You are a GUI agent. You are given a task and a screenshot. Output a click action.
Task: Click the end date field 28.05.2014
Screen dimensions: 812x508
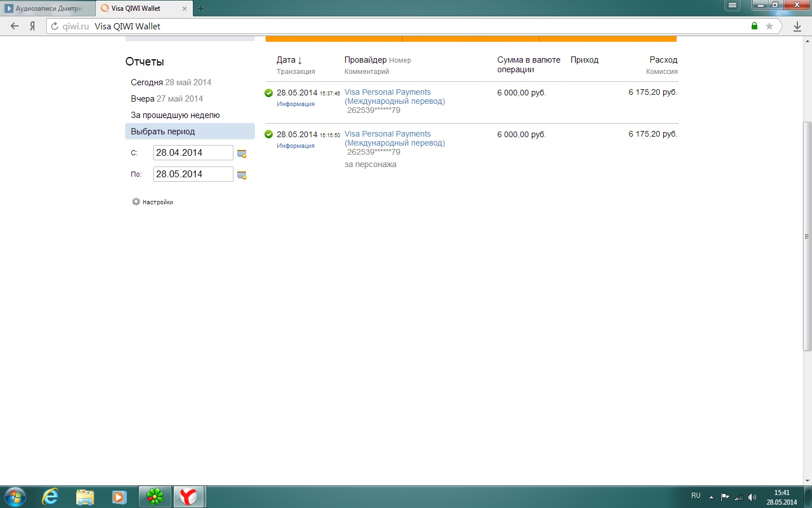(x=193, y=174)
